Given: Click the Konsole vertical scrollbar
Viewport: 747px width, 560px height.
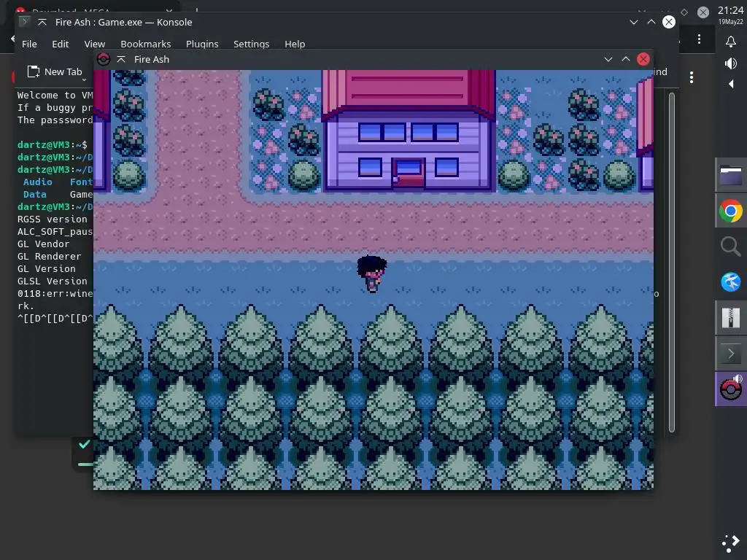Looking at the screenshot, I should coord(672,262).
